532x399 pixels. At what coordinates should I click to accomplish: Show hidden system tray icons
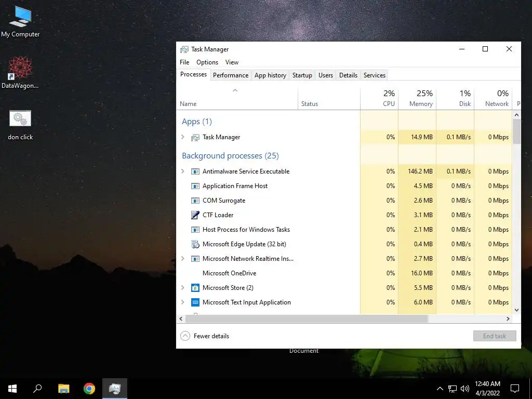440,389
